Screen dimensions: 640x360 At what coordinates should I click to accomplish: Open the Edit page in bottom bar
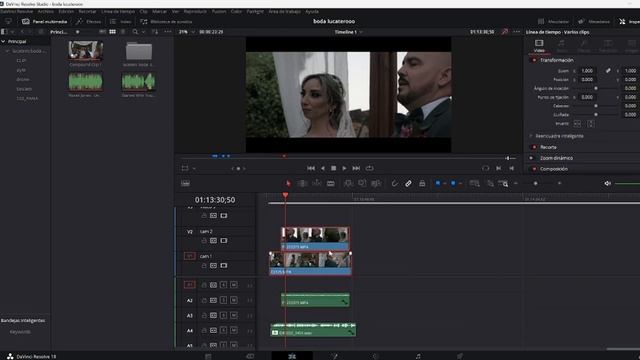[x=292, y=356]
